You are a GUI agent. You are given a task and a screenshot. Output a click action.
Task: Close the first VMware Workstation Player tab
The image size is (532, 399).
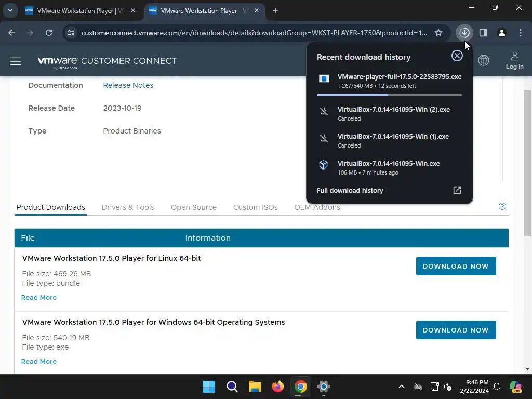pos(133,10)
